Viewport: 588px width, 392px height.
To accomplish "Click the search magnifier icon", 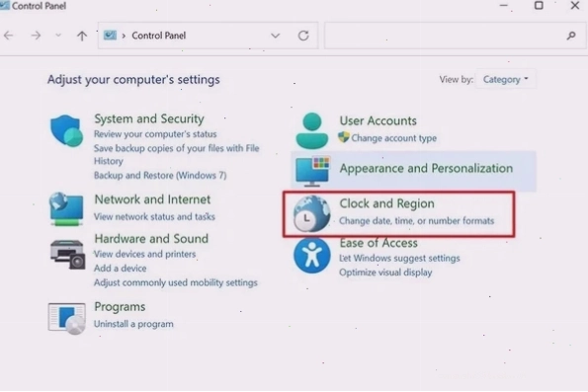I will pos(571,36).
